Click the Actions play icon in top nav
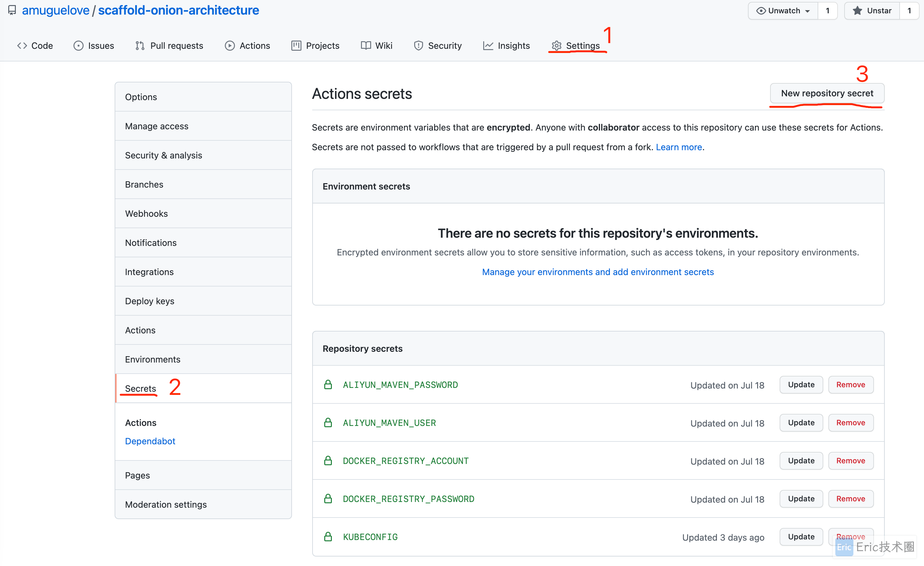This screenshot has width=924, height=566. pos(230,46)
